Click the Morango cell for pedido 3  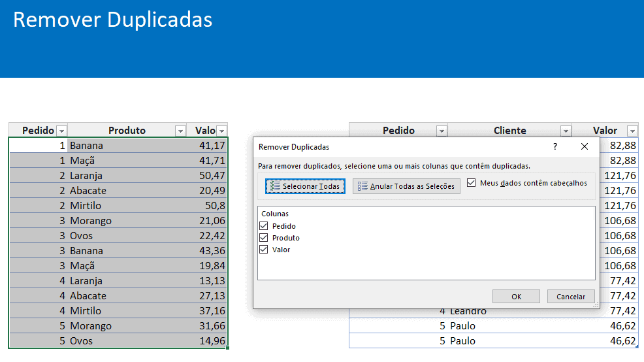(127, 221)
